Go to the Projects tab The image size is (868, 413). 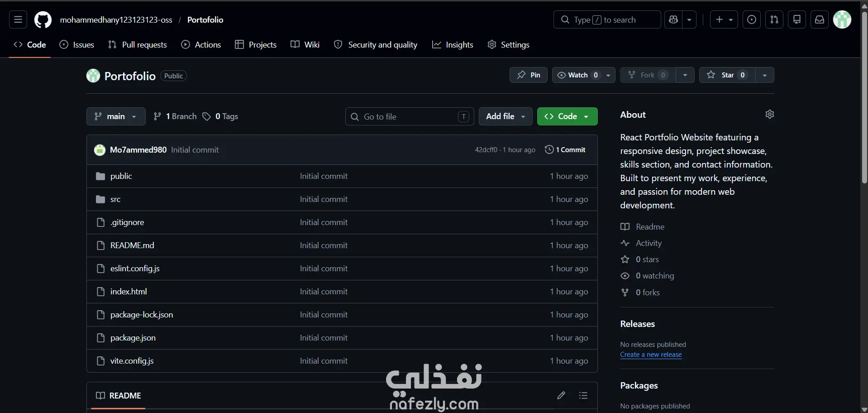click(x=256, y=45)
